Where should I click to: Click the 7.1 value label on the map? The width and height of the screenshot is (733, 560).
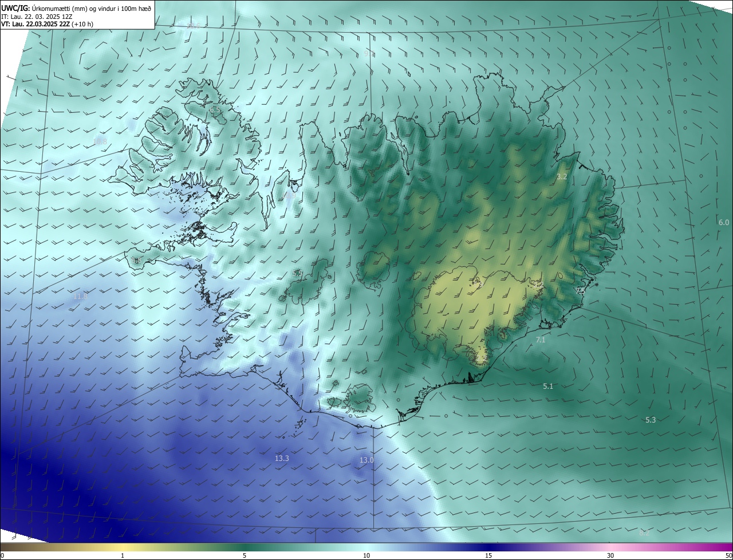point(541,340)
